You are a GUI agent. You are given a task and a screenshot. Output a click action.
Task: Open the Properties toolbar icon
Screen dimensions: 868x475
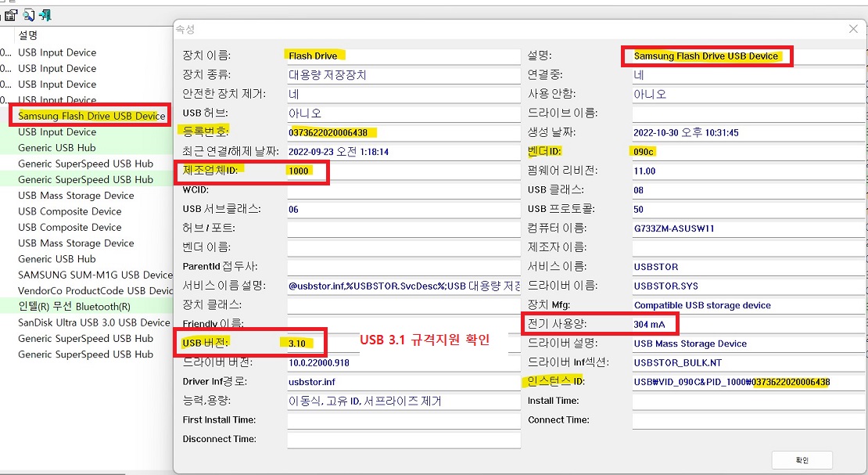(x=11, y=15)
